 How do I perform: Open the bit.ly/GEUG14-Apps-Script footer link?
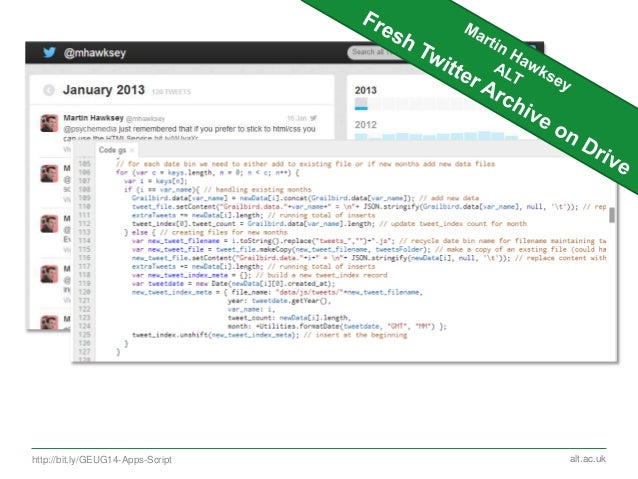click(102, 460)
